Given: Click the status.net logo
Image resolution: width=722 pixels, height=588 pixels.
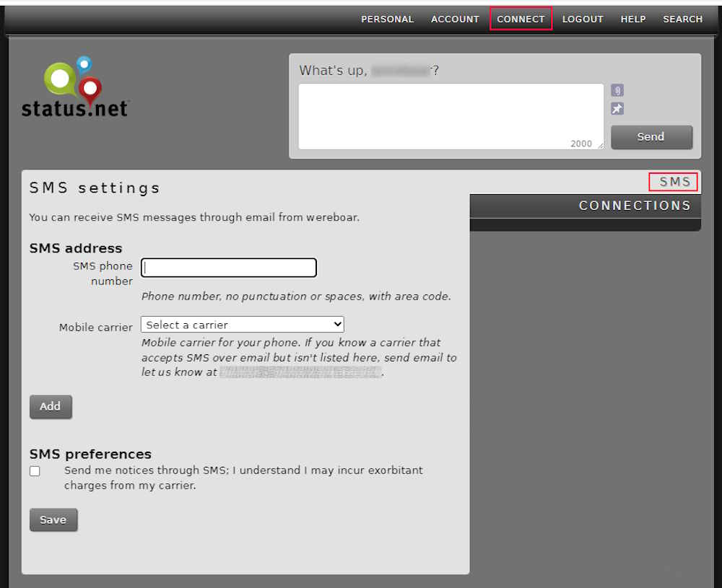Looking at the screenshot, I should [x=75, y=87].
